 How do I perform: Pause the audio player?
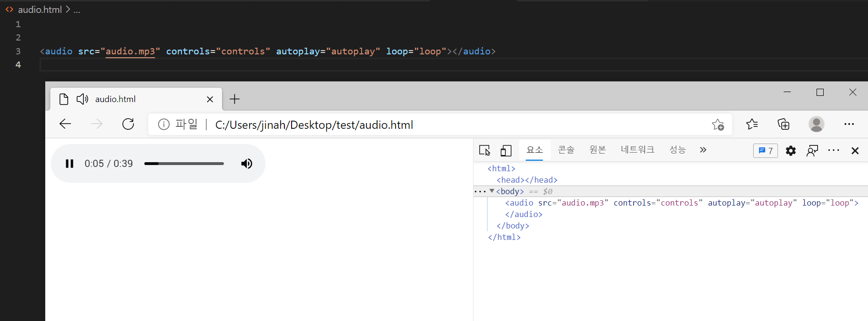[70, 164]
